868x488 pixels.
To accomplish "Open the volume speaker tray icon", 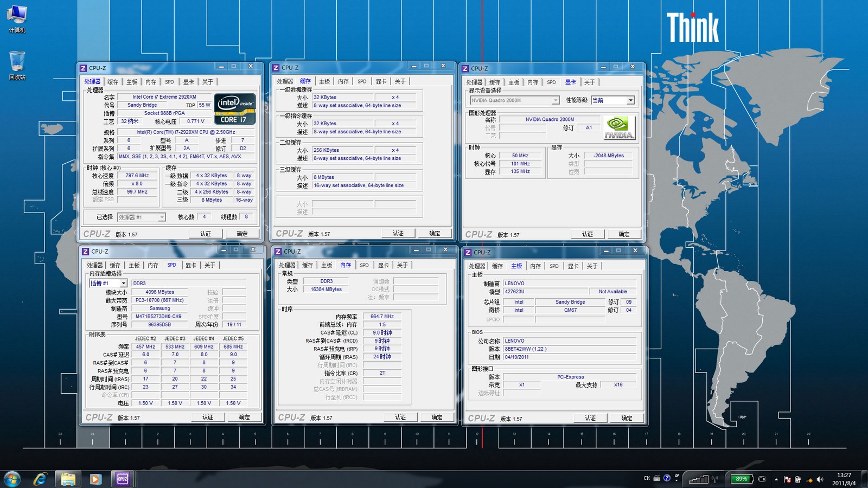I will pos(820,479).
